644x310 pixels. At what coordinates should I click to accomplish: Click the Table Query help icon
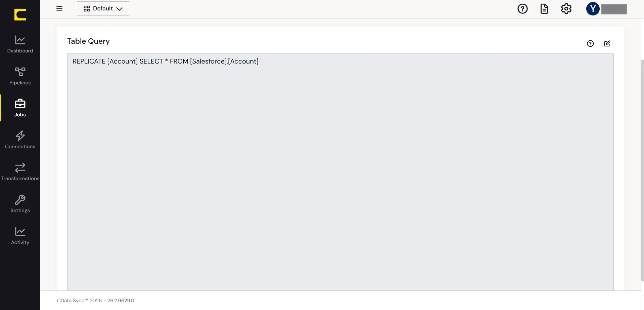point(590,43)
